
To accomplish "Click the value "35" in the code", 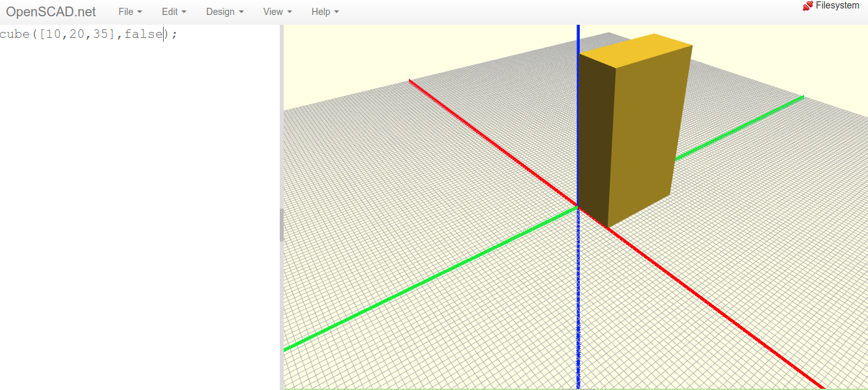I will [100, 34].
